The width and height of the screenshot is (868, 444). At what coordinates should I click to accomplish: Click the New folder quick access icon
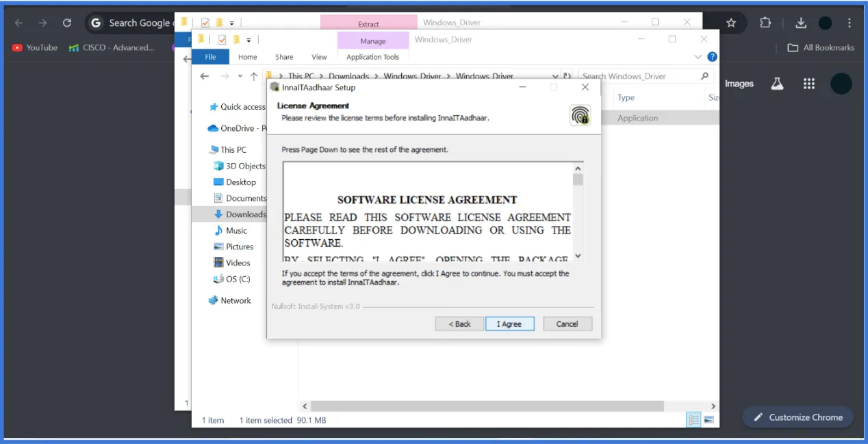point(235,40)
